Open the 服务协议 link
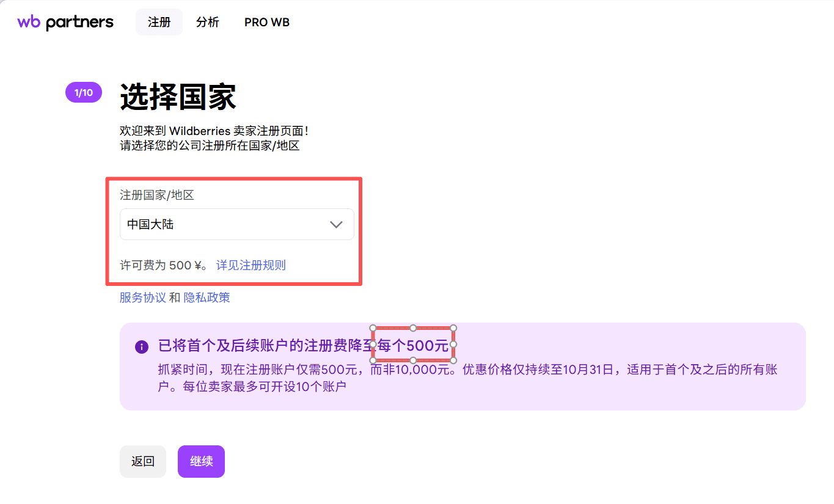Viewport: 834px width, 504px height. 143,298
